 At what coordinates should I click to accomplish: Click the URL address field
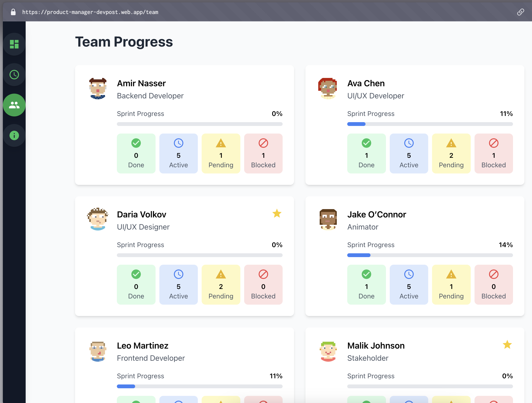[90, 12]
